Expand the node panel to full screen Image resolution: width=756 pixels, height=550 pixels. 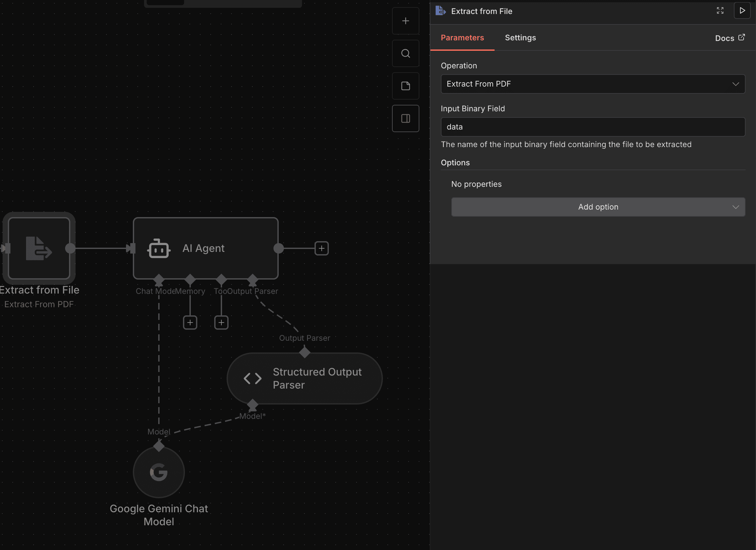[720, 10]
